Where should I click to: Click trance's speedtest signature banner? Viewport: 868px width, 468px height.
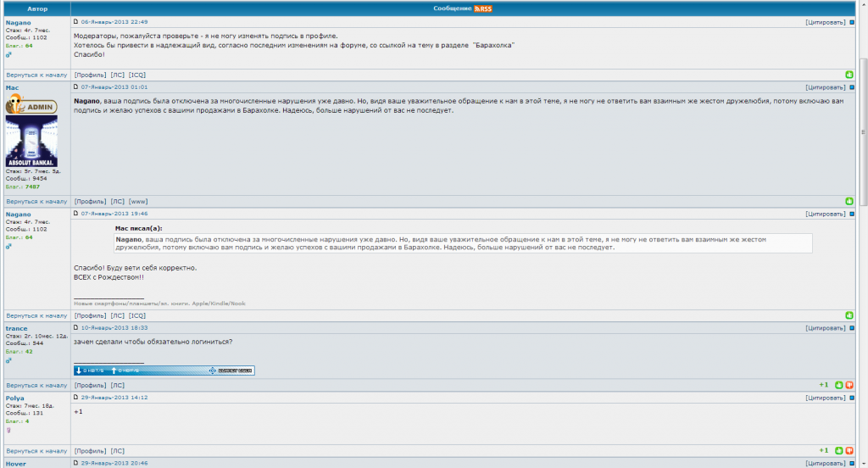(164, 370)
